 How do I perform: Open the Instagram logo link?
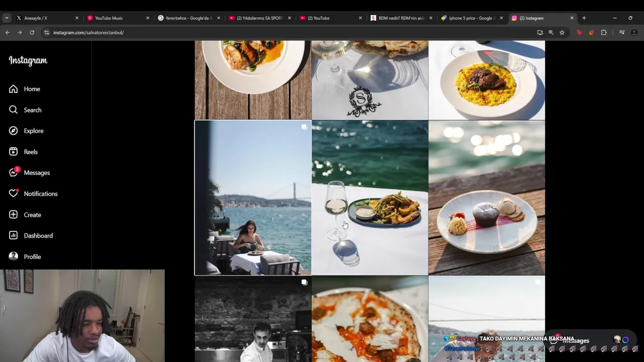pyautogui.click(x=28, y=60)
